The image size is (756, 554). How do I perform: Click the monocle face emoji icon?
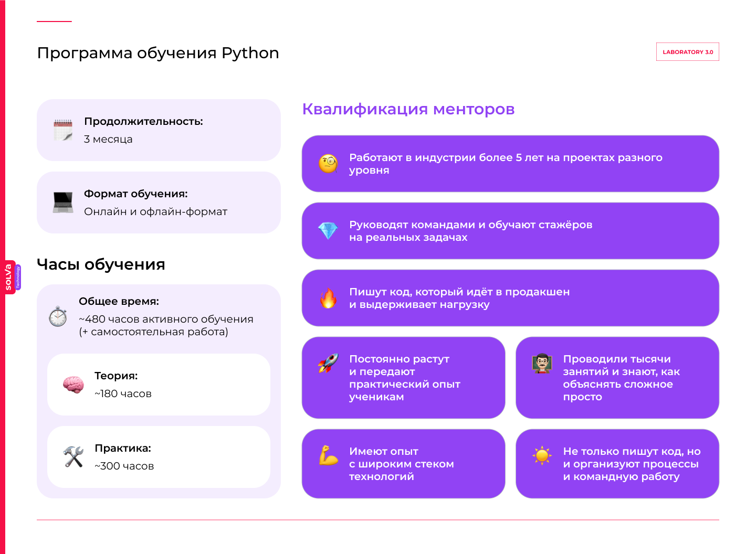[328, 164]
